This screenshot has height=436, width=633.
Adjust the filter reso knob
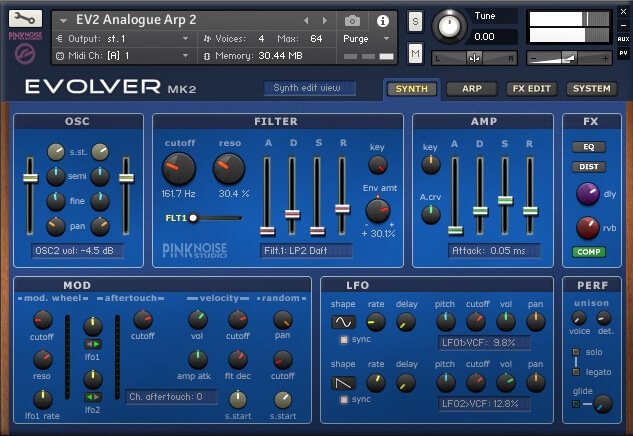click(x=228, y=168)
